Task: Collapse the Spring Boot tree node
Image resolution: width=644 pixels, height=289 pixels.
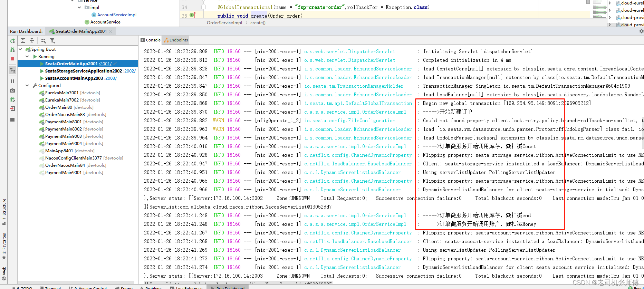Action: 20,49
